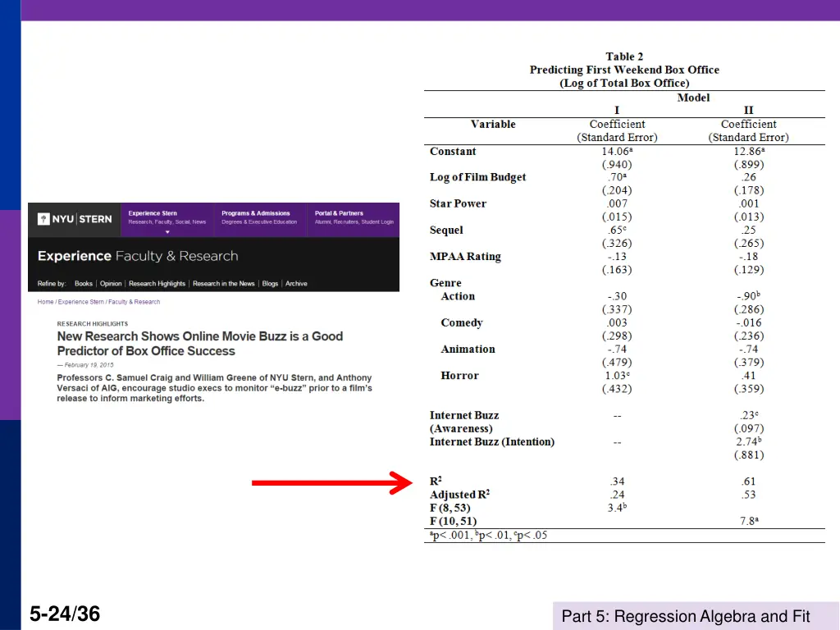Click Experience Stern breadcrumb link
This screenshot has width=840, height=630.
tap(83, 302)
